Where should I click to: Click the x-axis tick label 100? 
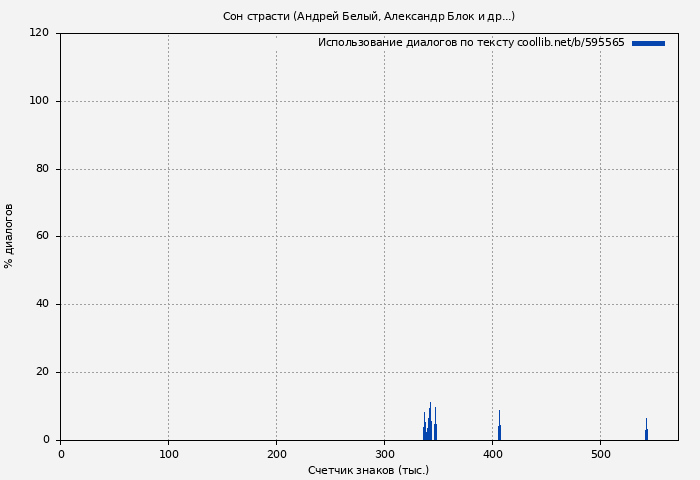pyautogui.click(x=168, y=454)
